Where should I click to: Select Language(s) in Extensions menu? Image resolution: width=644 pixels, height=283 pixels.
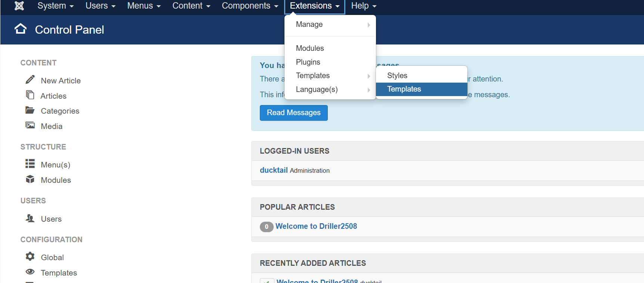pyautogui.click(x=330, y=89)
